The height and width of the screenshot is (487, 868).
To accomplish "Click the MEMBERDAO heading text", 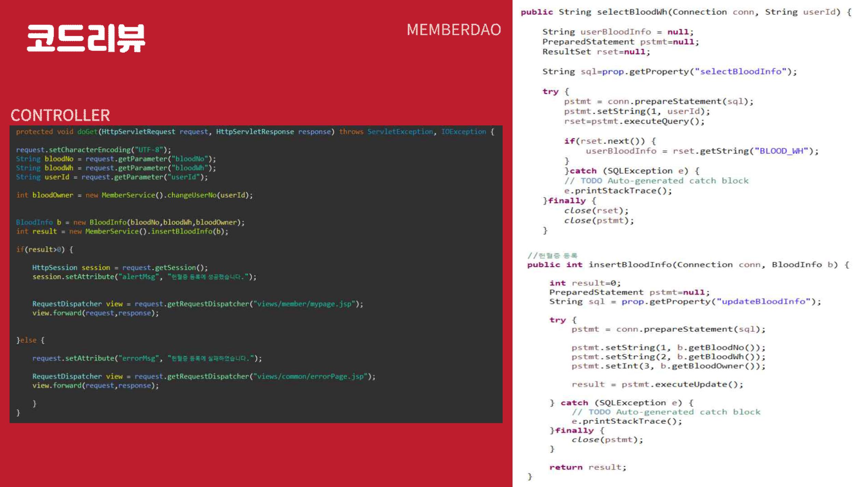I will tap(453, 30).
